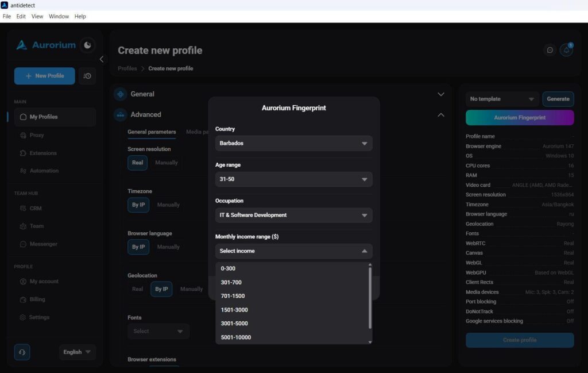Open the history clock icon beside New Profile
Viewport: 588px width, 373px height.
(87, 76)
